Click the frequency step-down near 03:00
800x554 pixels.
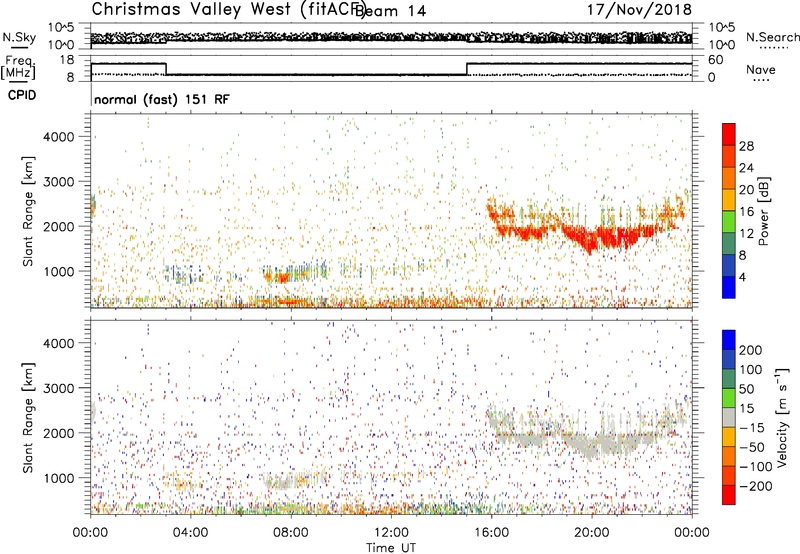pos(166,69)
